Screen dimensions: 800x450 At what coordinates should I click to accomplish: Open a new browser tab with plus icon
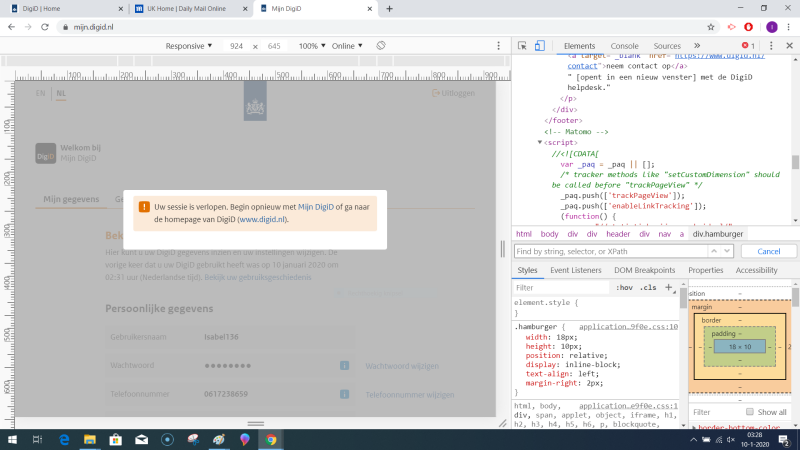click(389, 8)
